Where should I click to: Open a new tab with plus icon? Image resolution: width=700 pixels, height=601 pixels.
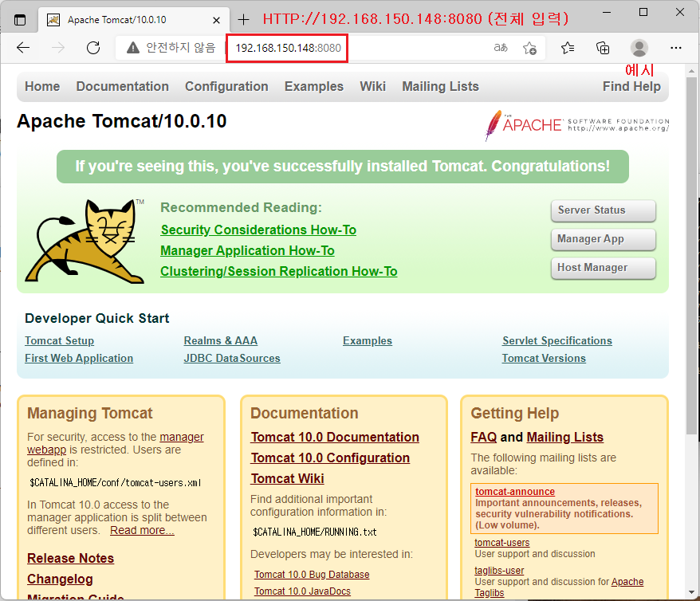243,20
